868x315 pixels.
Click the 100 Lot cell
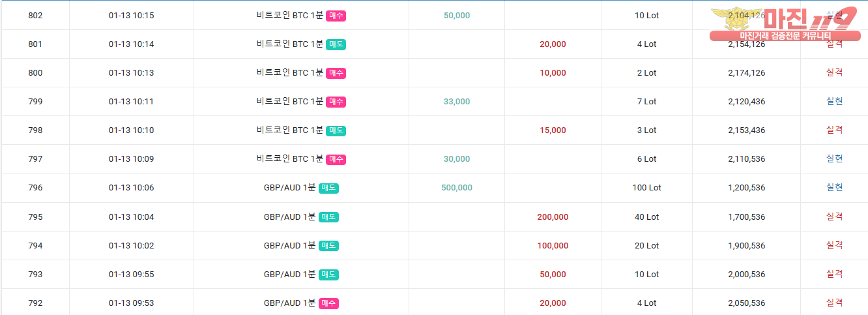[x=646, y=188]
